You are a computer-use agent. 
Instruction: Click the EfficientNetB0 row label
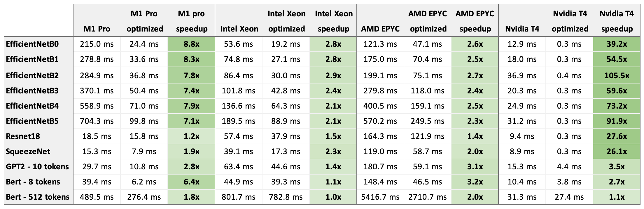32,44
